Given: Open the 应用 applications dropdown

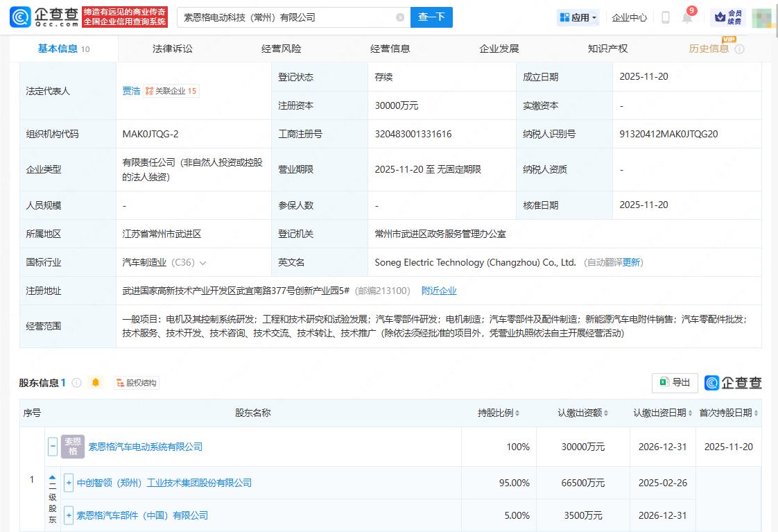Looking at the screenshot, I should 578,17.
